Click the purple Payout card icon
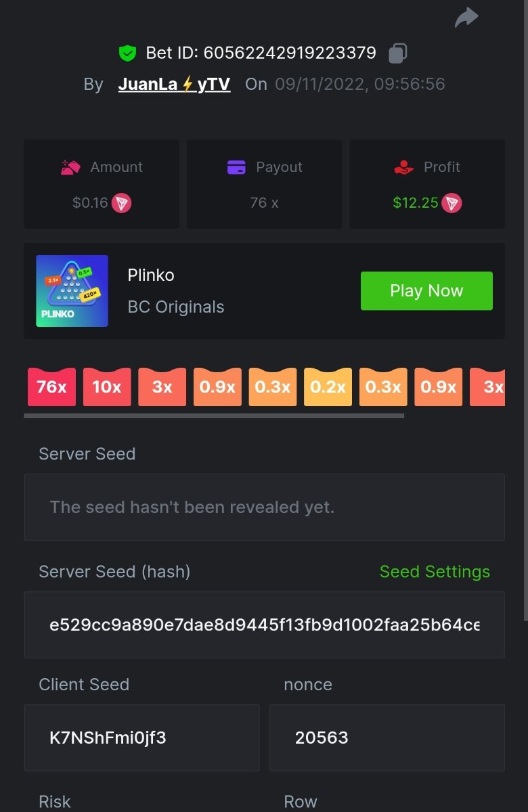 point(236,167)
